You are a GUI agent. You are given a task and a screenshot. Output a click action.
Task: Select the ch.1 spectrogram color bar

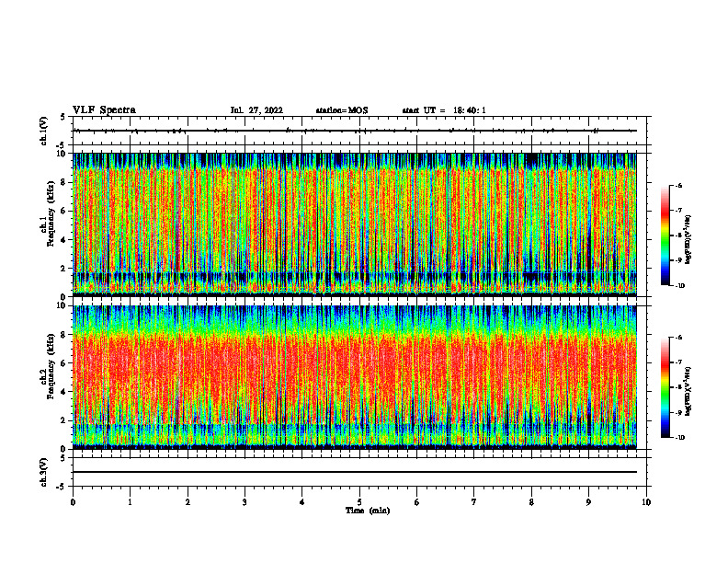pos(665,236)
